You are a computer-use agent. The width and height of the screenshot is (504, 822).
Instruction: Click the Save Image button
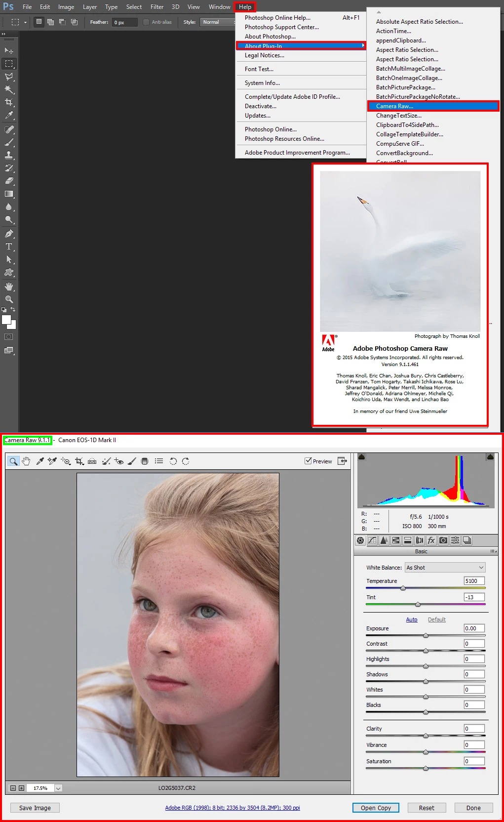(x=35, y=808)
